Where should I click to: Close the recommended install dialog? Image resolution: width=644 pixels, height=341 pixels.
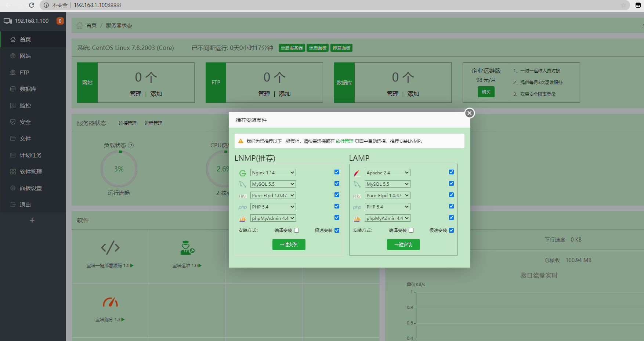tap(469, 113)
